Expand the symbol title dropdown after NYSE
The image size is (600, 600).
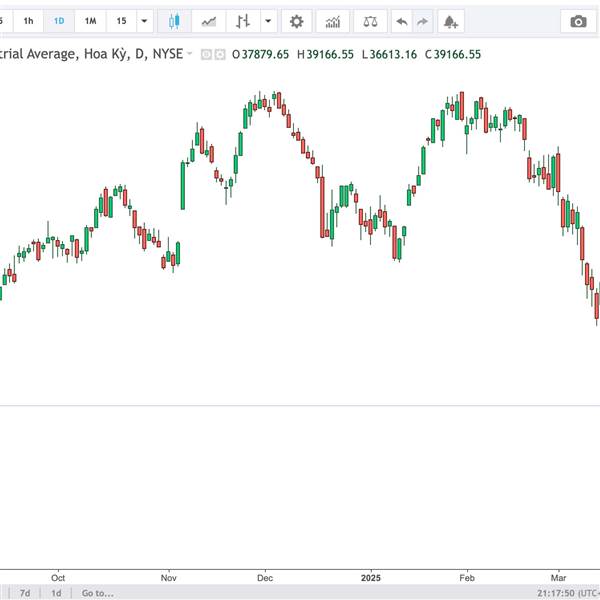click(x=189, y=54)
